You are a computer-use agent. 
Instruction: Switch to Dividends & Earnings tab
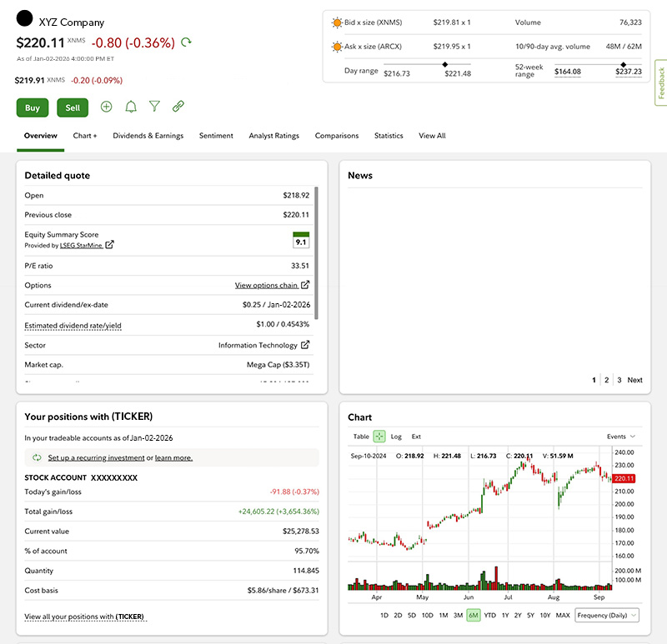coord(148,136)
